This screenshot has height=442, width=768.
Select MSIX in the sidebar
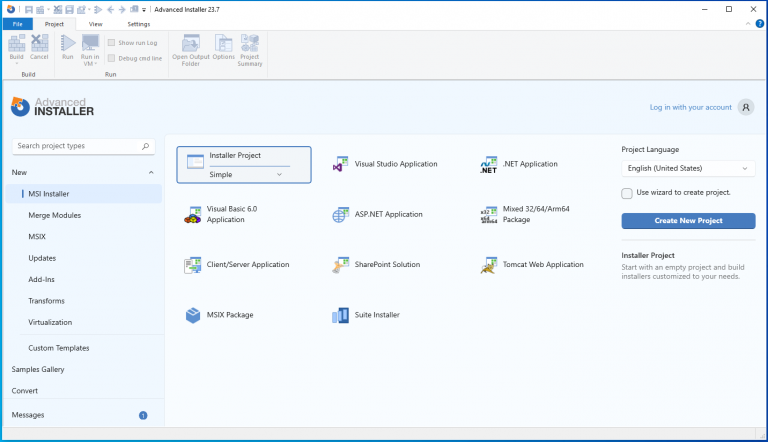[x=84, y=237]
